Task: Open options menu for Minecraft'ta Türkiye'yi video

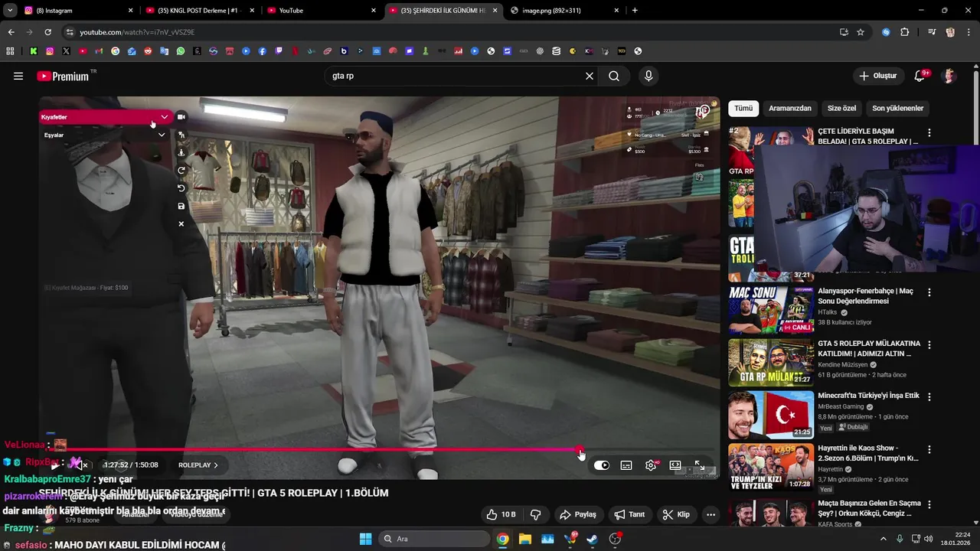Action: point(929,397)
